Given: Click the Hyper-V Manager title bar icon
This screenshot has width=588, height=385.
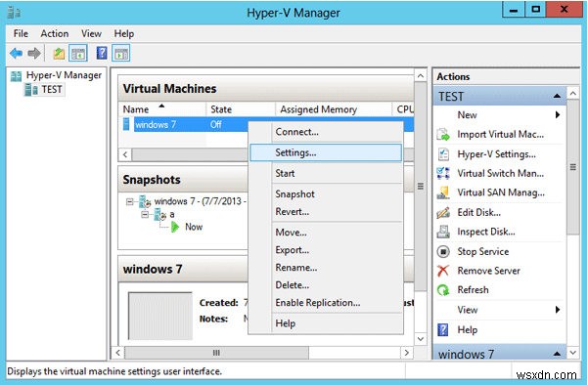Looking at the screenshot, I should [x=14, y=13].
